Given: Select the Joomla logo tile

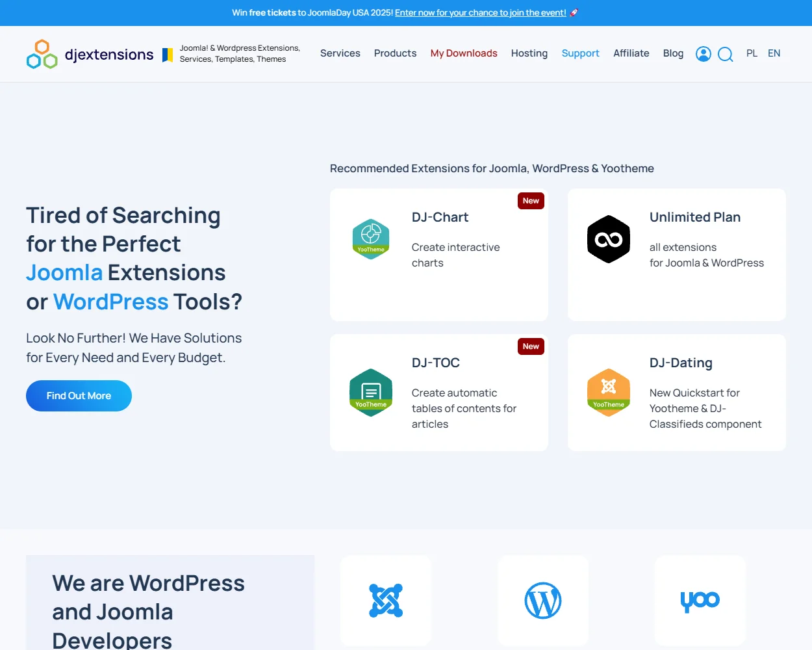Looking at the screenshot, I should [386, 601].
